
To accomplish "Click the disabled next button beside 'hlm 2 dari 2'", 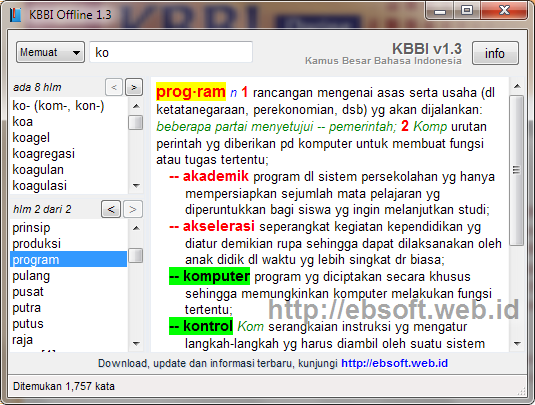I will (133, 209).
